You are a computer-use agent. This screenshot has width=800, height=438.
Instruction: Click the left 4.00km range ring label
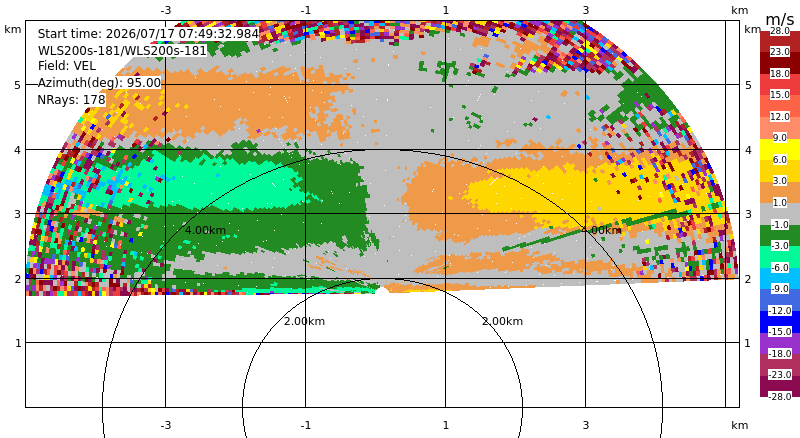205,230
